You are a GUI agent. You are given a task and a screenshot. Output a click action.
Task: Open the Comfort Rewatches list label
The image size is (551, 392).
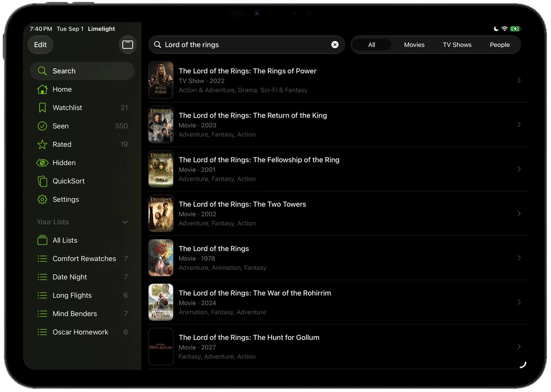tap(84, 259)
